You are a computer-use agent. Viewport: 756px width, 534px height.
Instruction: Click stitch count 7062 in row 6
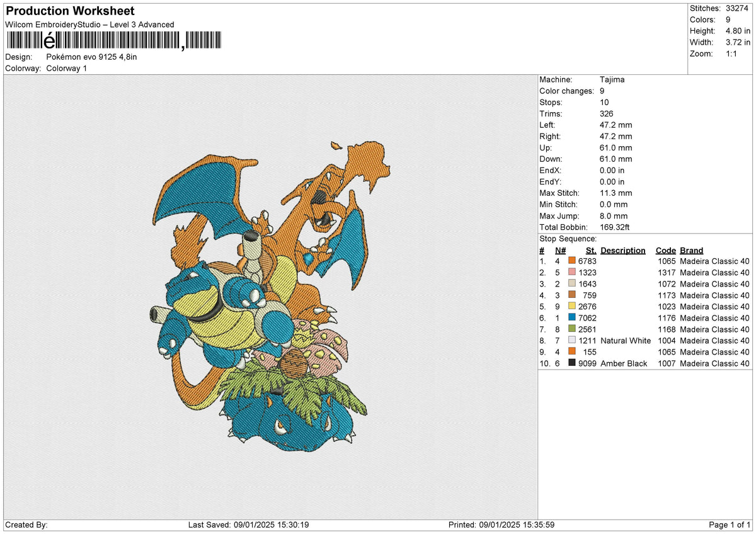[587, 317]
